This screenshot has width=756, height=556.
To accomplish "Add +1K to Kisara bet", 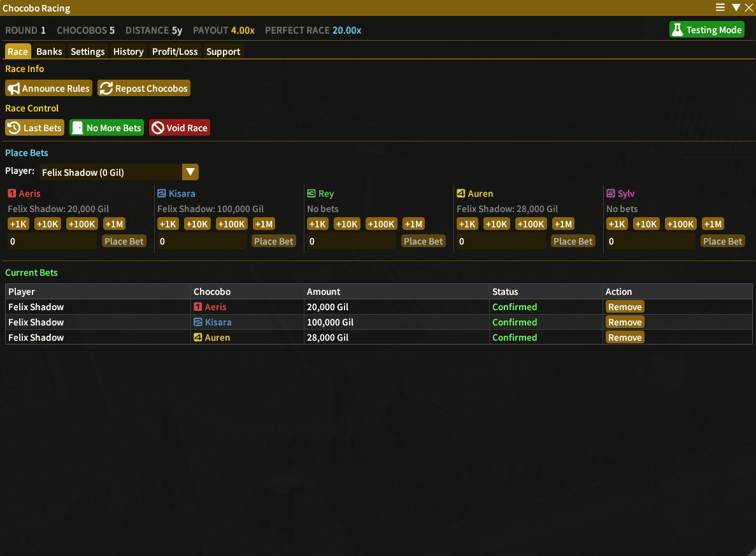I will coord(168,224).
